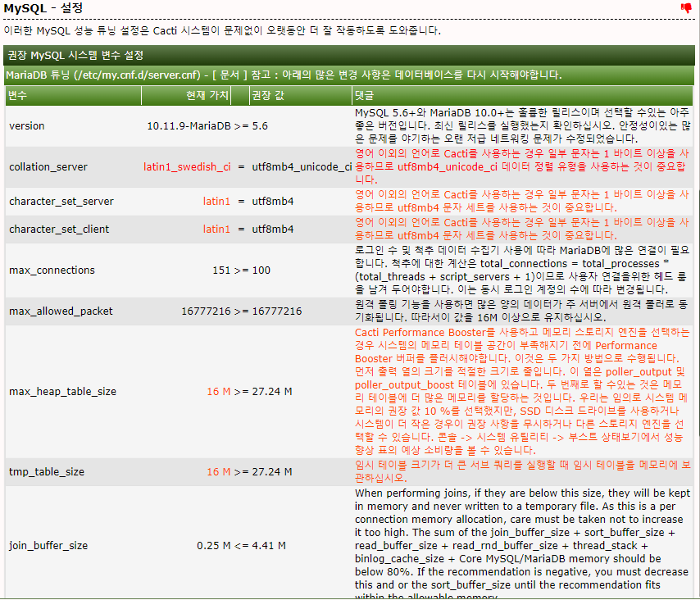Screen dimensions: 700x600
Task: Select the max_connections variable name
Action: (x=52, y=270)
